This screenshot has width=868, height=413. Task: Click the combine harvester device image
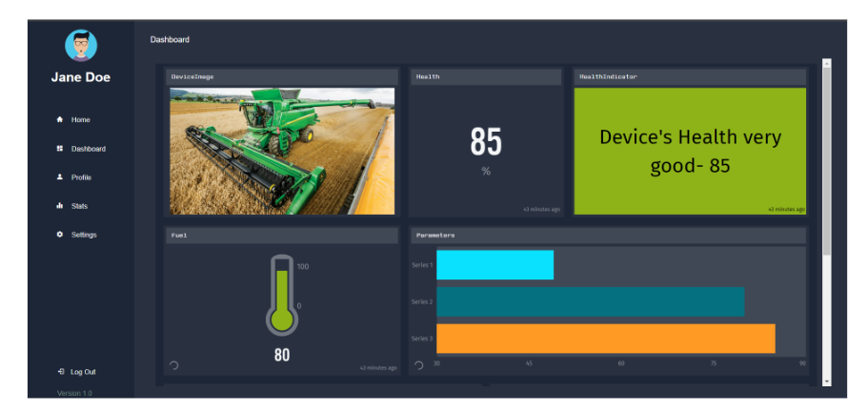tap(282, 151)
